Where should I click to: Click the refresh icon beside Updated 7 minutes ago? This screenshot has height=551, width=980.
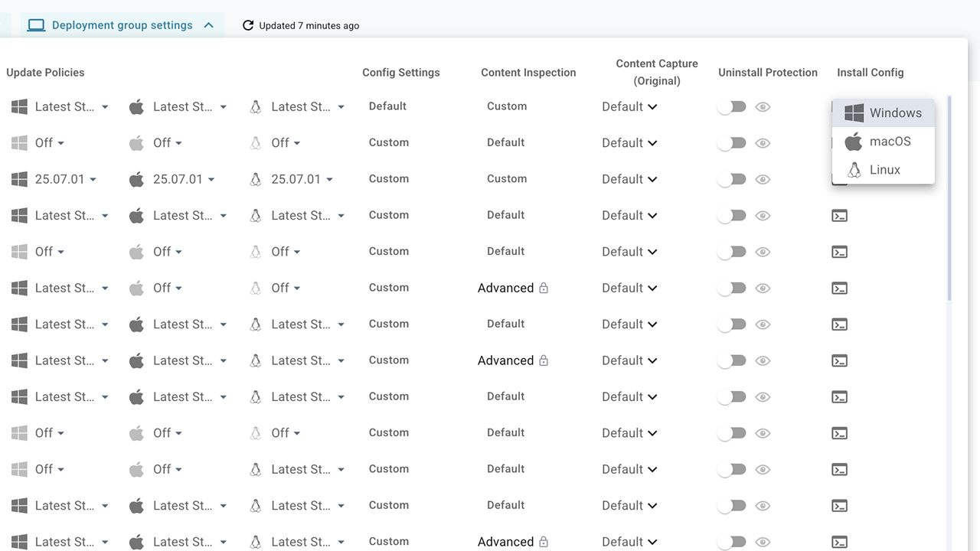[248, 25]
